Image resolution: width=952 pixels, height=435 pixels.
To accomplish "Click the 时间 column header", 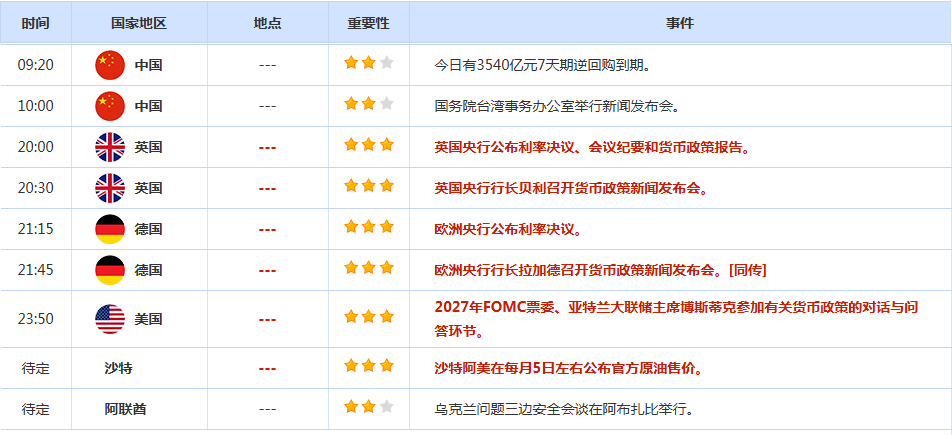I will pos(35,23).
